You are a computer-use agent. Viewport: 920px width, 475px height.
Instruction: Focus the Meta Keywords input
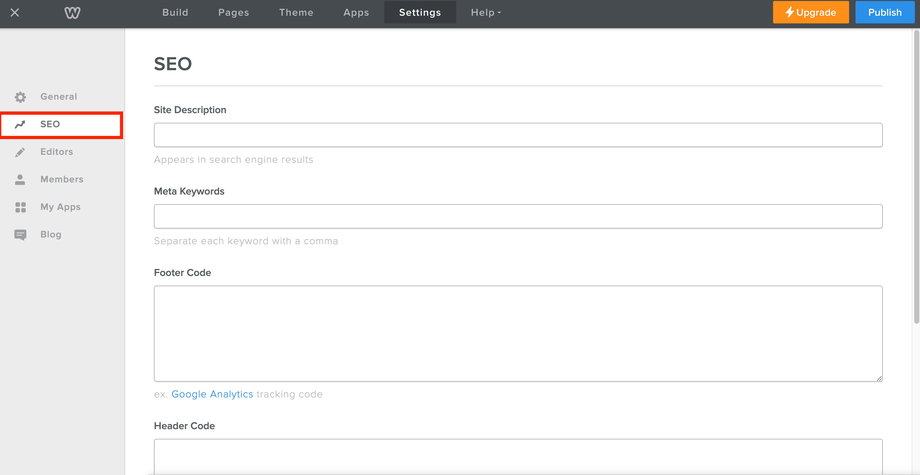coord(518,216)
